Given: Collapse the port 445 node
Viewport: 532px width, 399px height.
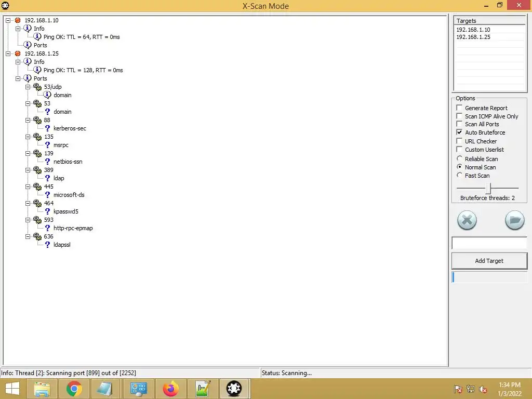Looking at the screenshot, I should (28, 187).
